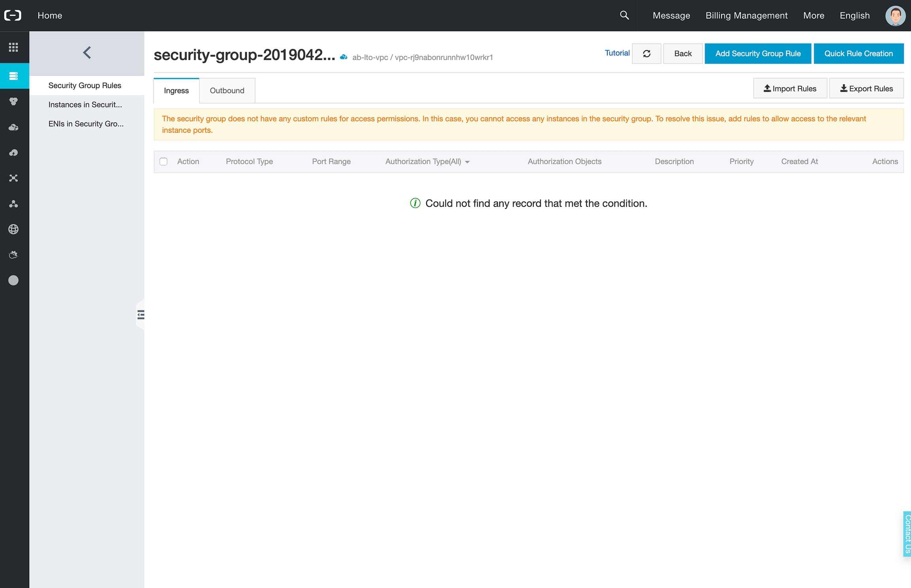Collapse the side navigation panel handle
Viewport: 911px width, 588px height.
(140, 315)
